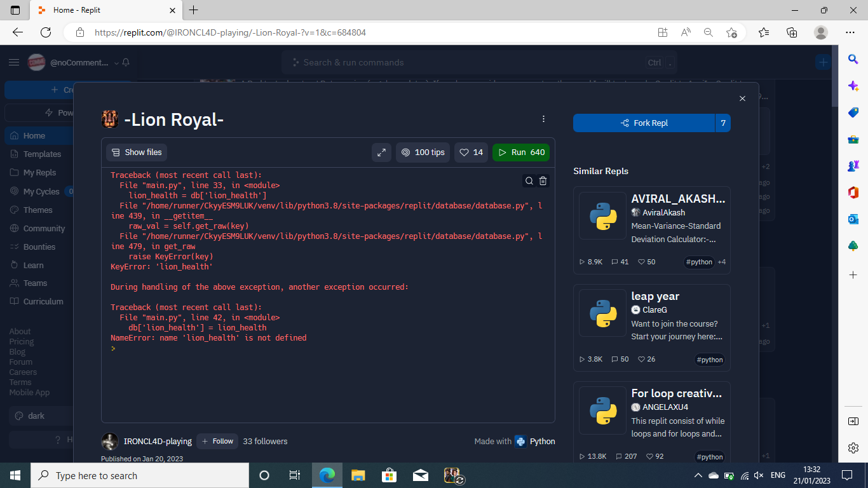Expand the repl output to fullscreen
The width and height of the screenshot is (868, 488).
pyautogui.click(x=381, y=152)
